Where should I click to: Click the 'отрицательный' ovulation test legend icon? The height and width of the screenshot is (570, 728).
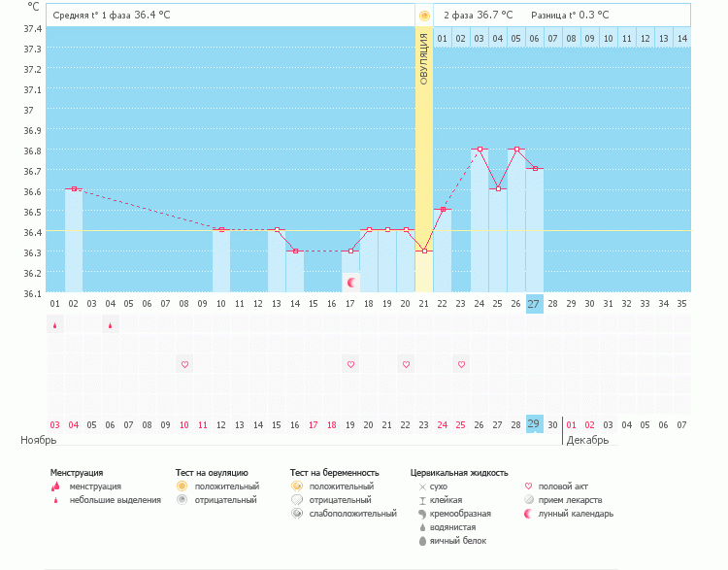point(182,500)
